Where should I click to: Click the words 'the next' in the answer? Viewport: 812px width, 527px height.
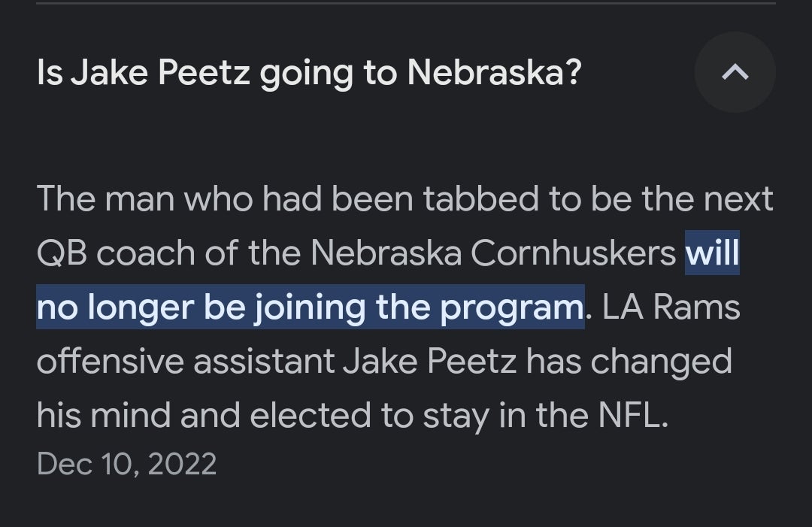(x=717, y=199)
